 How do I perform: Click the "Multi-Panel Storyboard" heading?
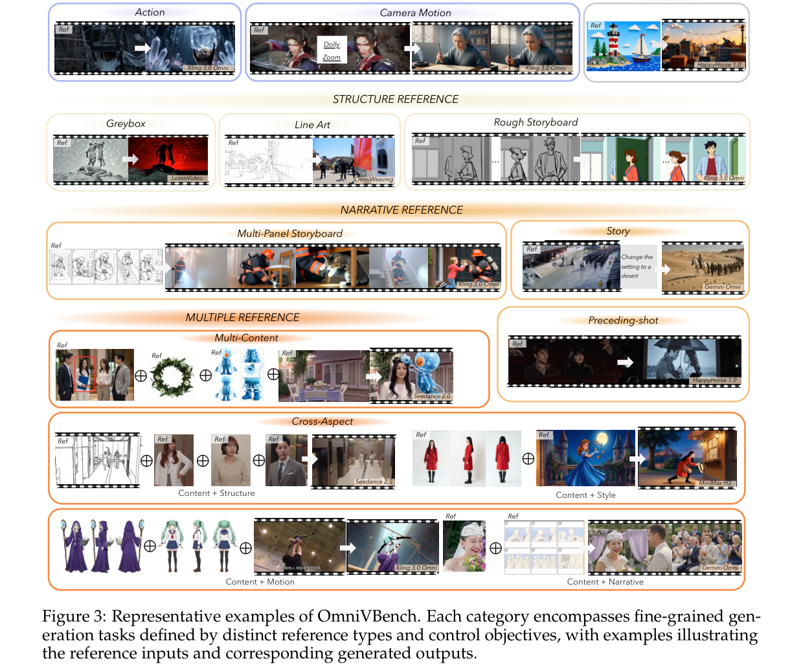(289, 234)
